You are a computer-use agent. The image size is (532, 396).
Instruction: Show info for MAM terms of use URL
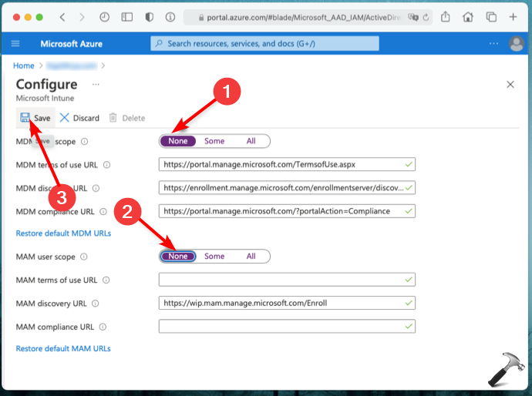tap(106, 280)
